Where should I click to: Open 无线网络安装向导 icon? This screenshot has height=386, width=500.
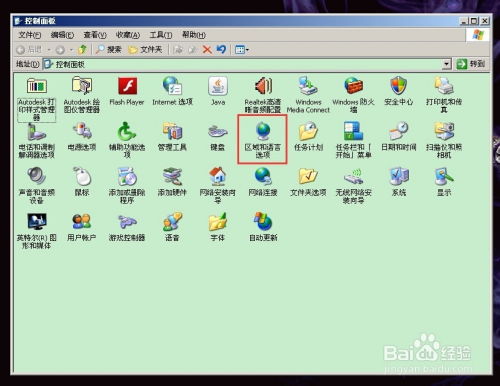(353, 176)
